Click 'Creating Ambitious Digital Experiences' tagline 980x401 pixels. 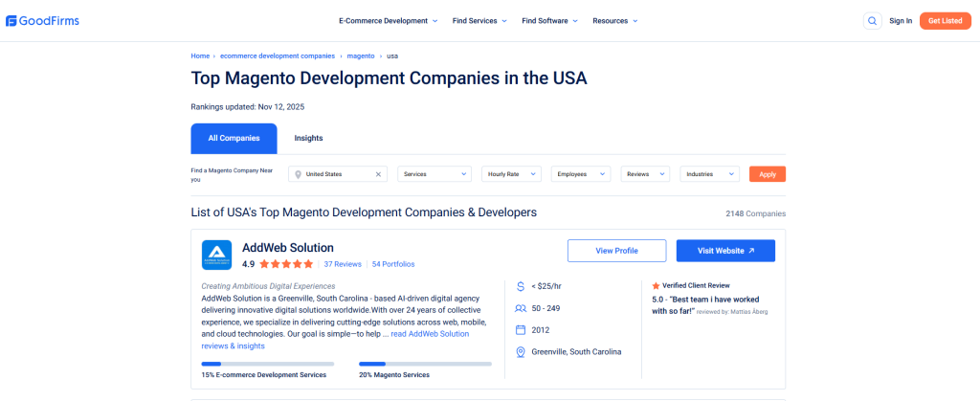click(268, 286)
